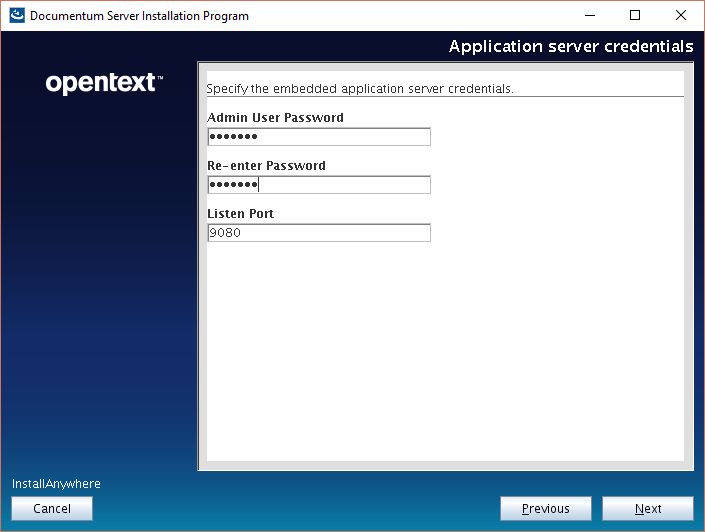Viewport: 705px width, 532px height.
Task: Minimize the installer window
Action: 587,16
